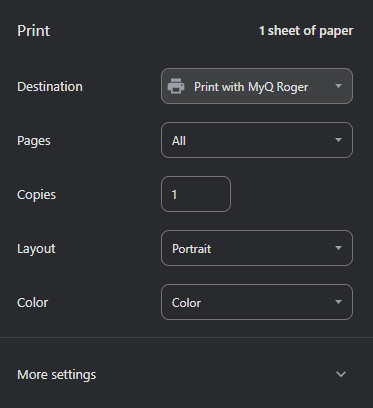Open the Portrait layout dropdown
The height and width of the screenshot is (408, 373).
click(257, 248)
